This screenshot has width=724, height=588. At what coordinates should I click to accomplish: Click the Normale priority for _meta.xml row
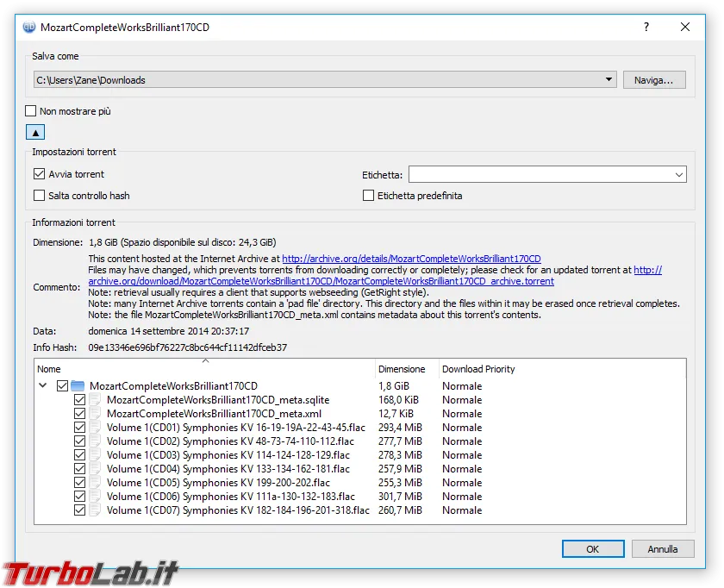click(462, 414)
